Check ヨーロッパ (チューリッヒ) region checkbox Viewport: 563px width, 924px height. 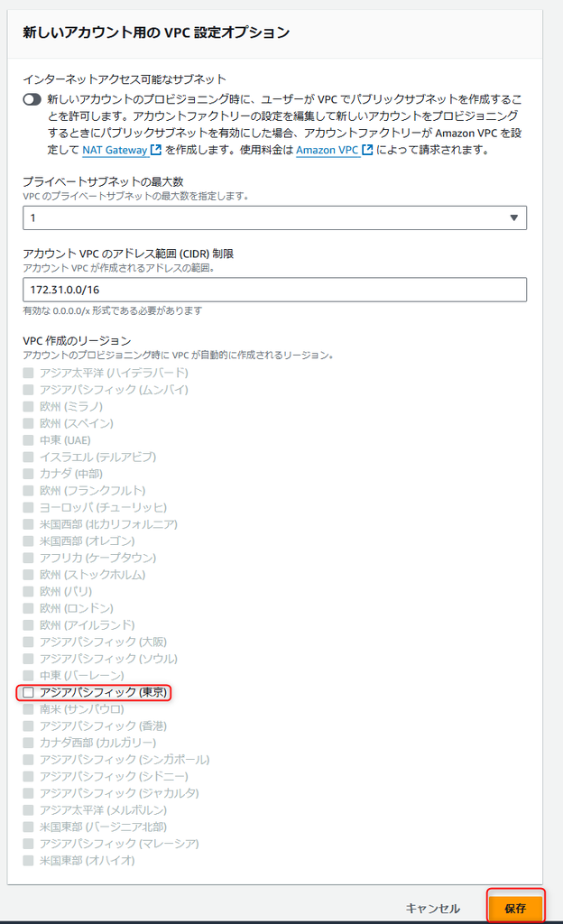pos(28,507)
